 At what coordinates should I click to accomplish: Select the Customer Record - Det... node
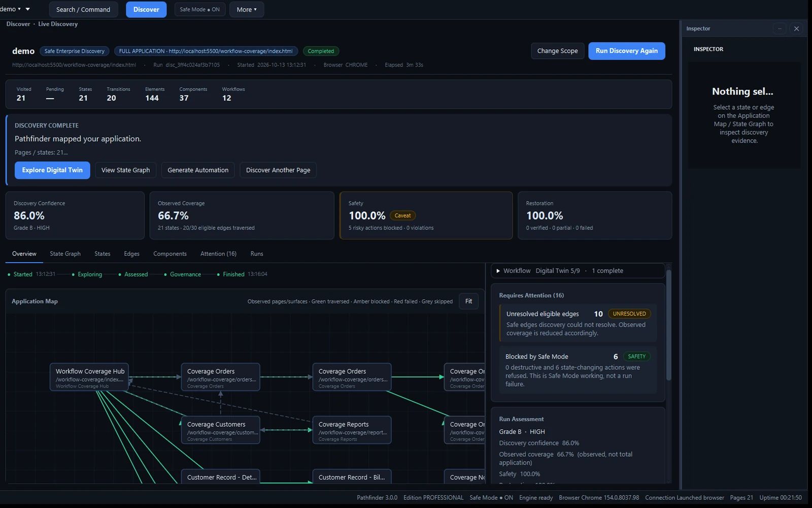point(221,477)
